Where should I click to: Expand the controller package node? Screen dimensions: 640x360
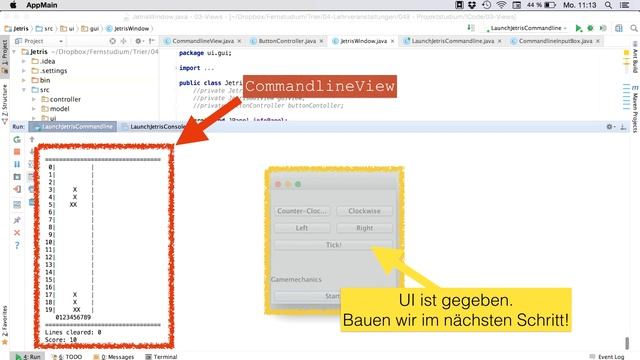(x=34, y=99)
